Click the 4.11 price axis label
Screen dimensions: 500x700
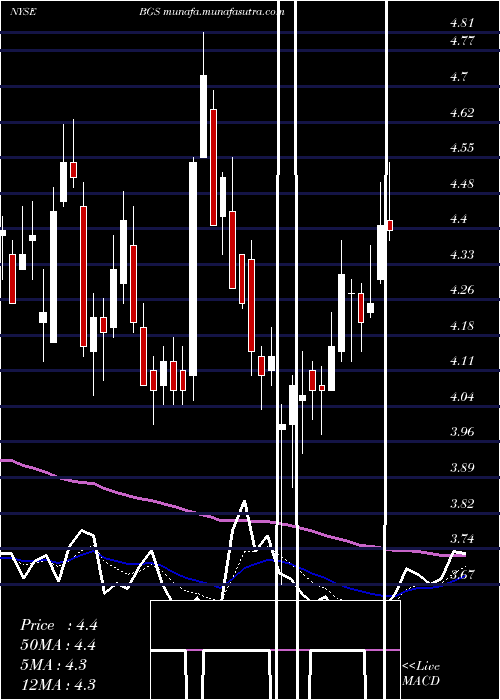pos(462,361)
